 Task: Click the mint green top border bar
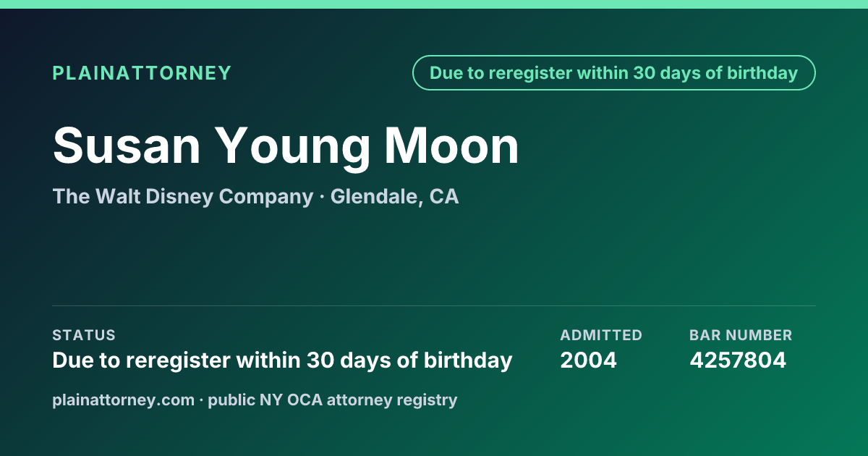click(x=434, y=4)
